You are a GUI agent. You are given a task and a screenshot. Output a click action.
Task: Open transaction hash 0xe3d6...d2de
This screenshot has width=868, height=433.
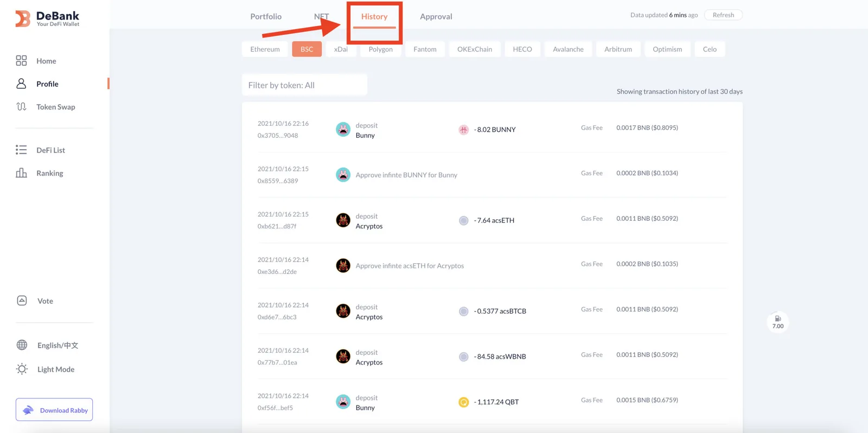[277, 272]
